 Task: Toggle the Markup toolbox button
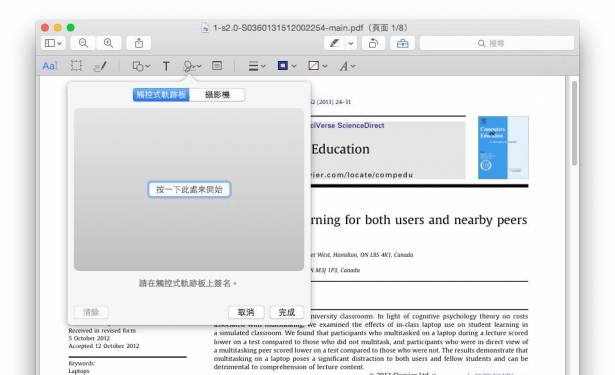(x=402, y=43)
